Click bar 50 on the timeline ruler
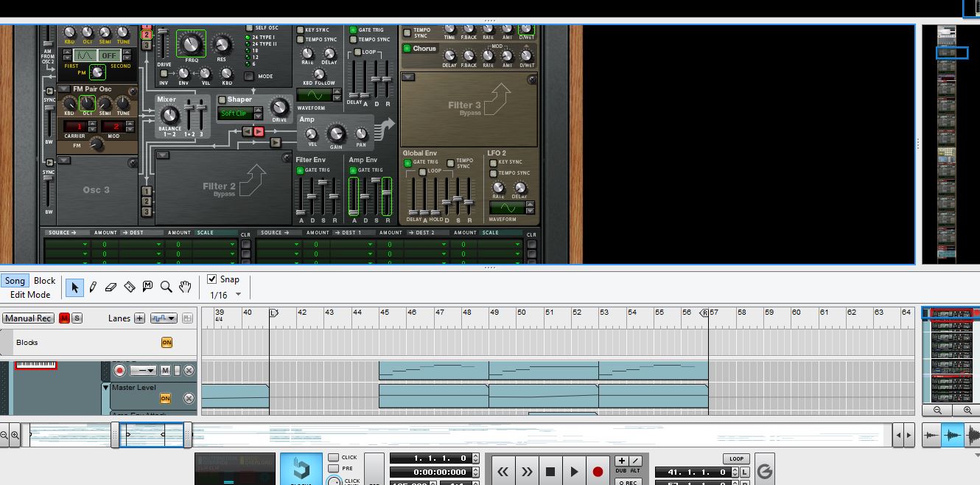The image size is (980, 485). tap(521, 313)
